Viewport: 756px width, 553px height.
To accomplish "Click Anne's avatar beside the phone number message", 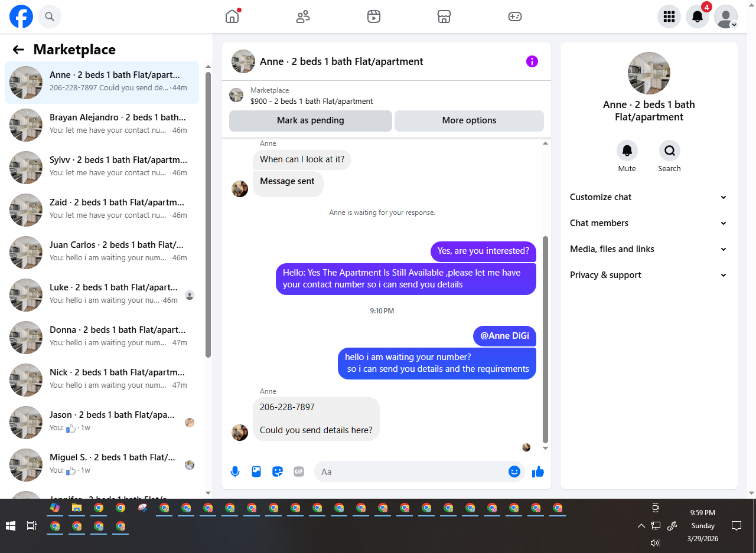I will 240,433.
